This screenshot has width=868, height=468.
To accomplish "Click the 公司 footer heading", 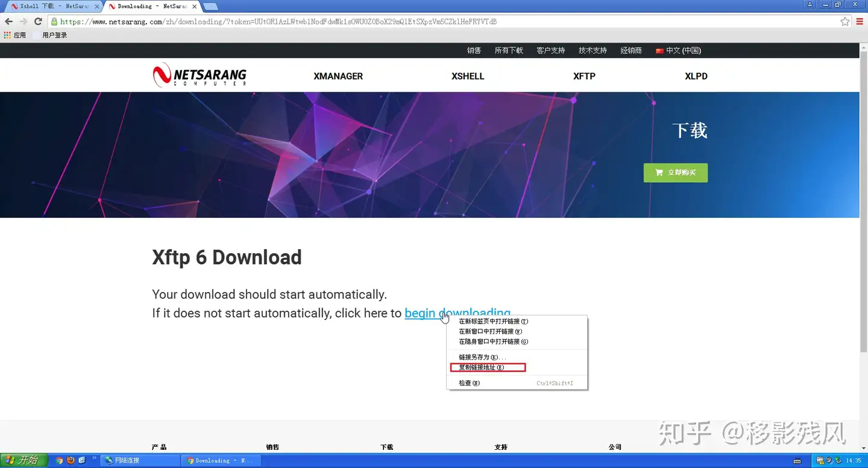I will coord(615,447).
